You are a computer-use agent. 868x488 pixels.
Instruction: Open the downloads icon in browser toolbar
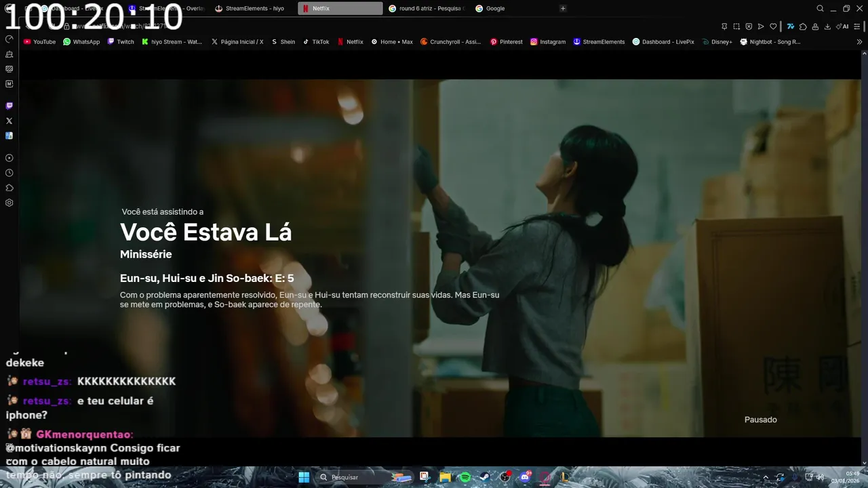point(827,26)
